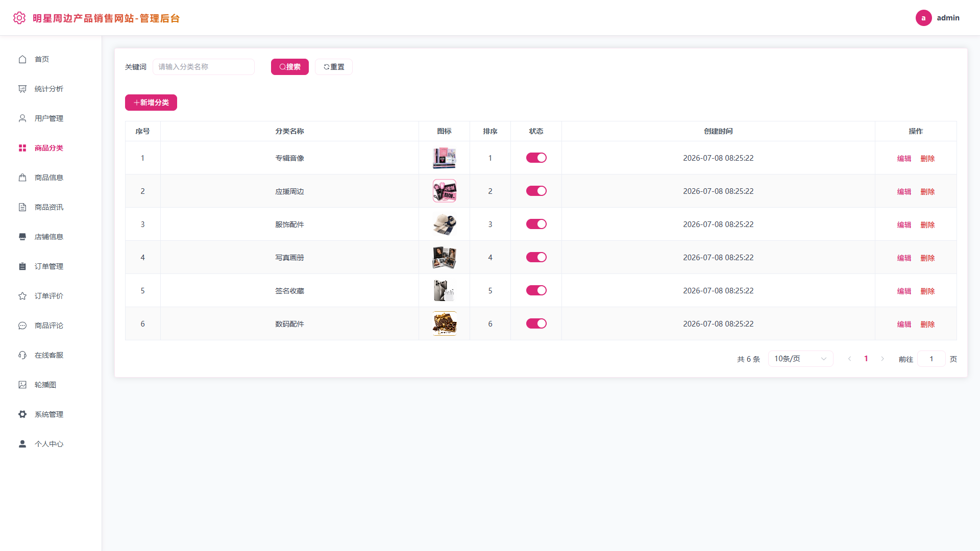Toggle status switch for 数码配件
This screenshot has height=551, width=980.
tap(536, 323)
